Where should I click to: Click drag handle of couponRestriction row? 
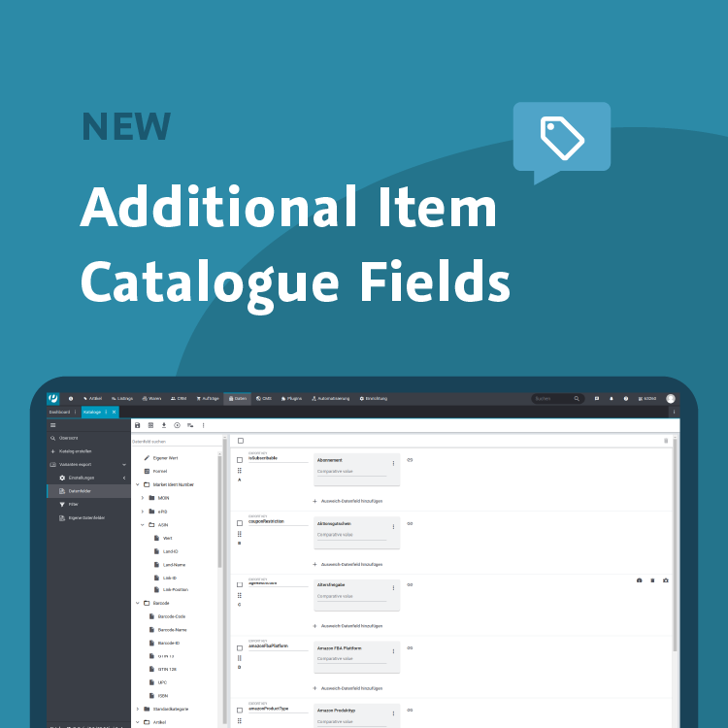240,534
